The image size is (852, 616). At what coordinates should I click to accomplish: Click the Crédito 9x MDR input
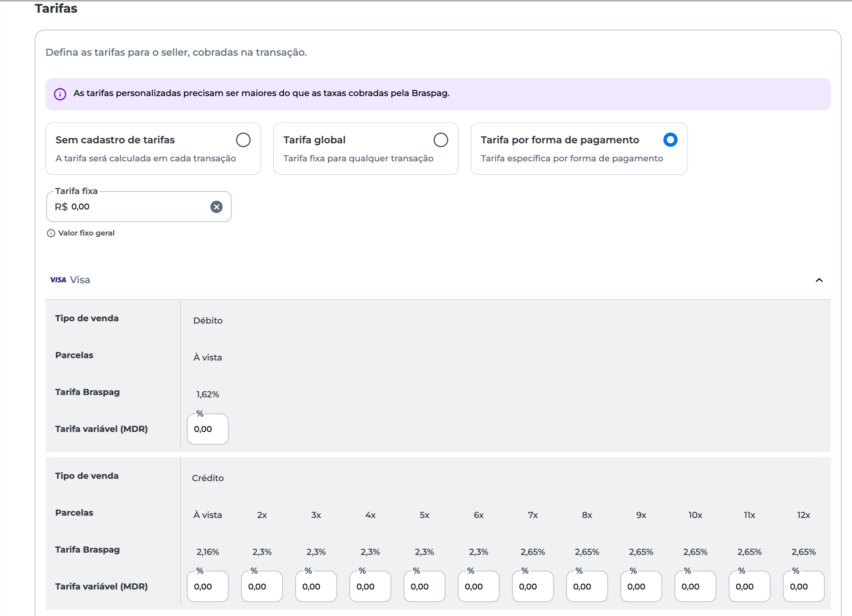641,587
